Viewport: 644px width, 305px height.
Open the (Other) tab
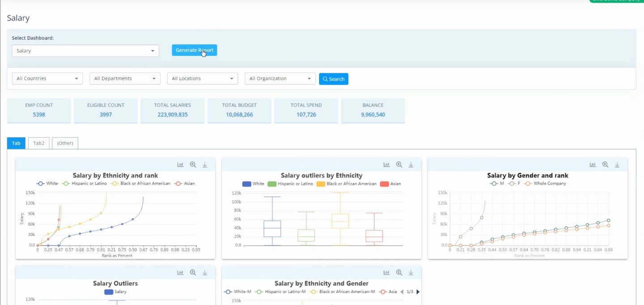point(64,143)
